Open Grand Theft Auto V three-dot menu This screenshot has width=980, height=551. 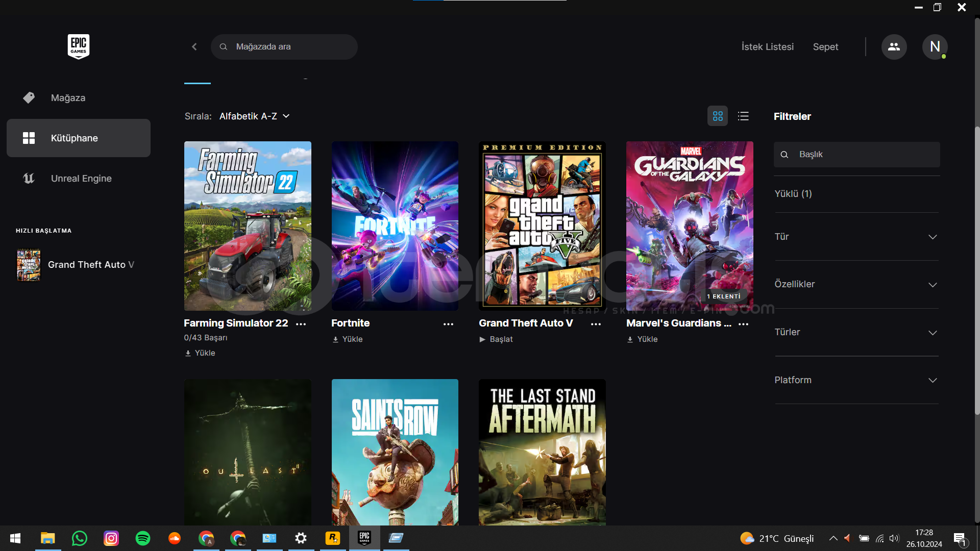pyautogui.click(x=596, y=324)
